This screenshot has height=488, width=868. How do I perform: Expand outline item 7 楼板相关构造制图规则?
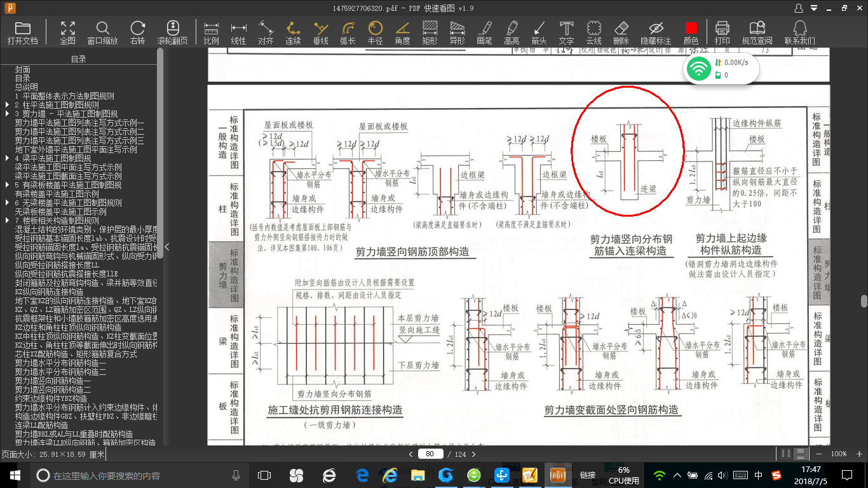pos(8,221)
